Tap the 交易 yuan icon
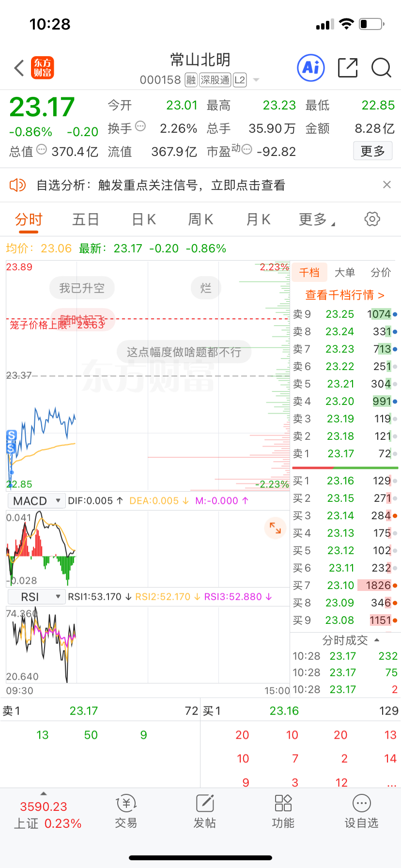The height and width of the screenshot is (868, 401). [x=126, y=804]
